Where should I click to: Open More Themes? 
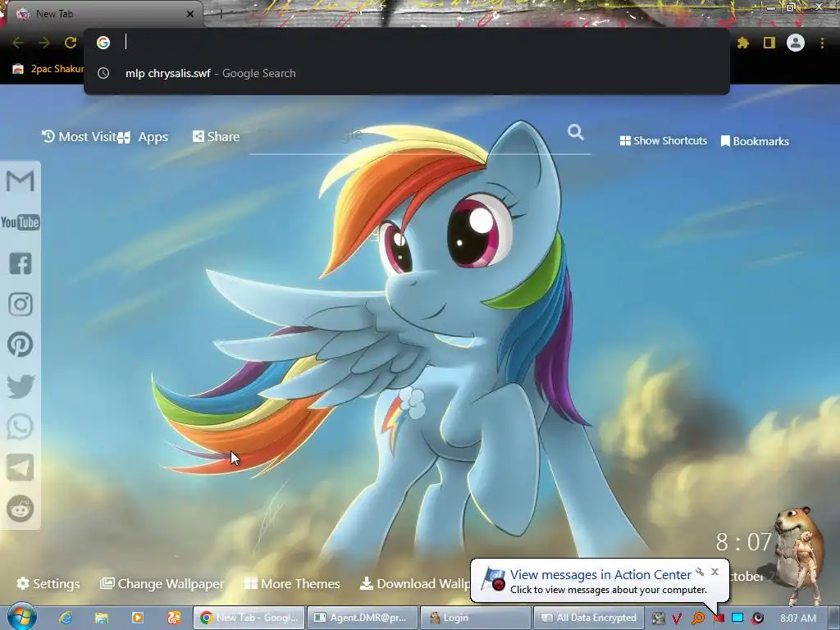click(292, 583)
